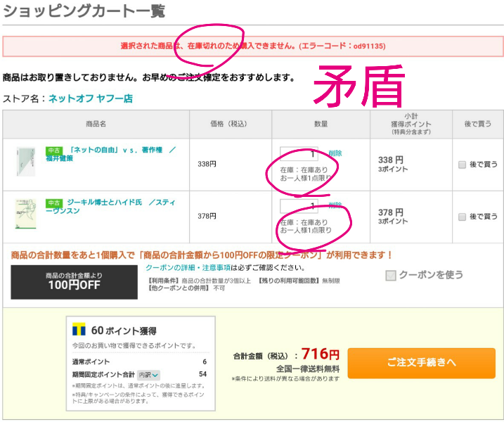Click the red out-of-stock error message banner
Screen dimensions: 504x422
pos(252,46)
